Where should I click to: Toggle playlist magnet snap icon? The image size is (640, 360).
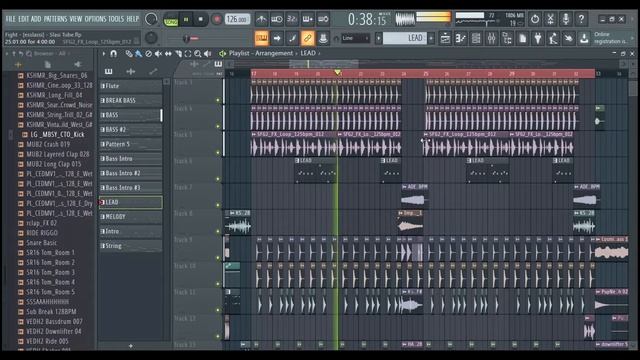[x=113, y=53]
